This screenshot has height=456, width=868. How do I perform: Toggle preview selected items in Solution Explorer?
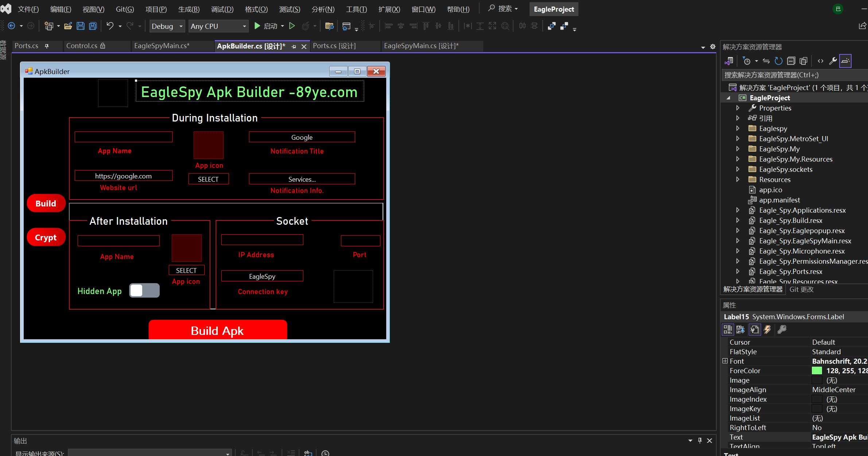point(845,61)
